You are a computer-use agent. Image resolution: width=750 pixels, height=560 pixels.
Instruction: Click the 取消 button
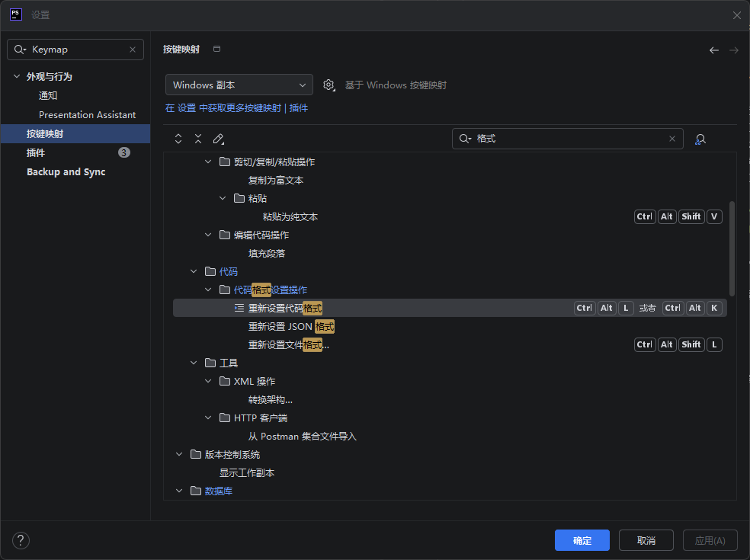(646, 540)
